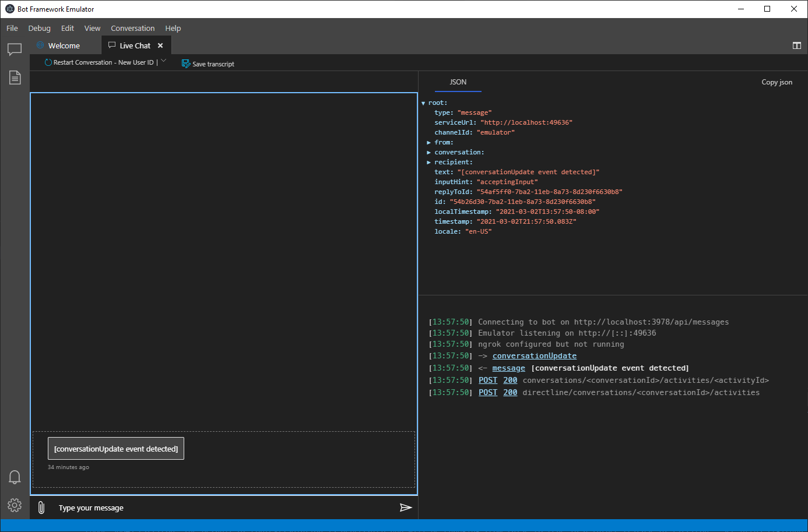Viewport: 808px width, 532px height.
Task: Click the id value 54b26d30 in JSON
Action: pos(522,202)
